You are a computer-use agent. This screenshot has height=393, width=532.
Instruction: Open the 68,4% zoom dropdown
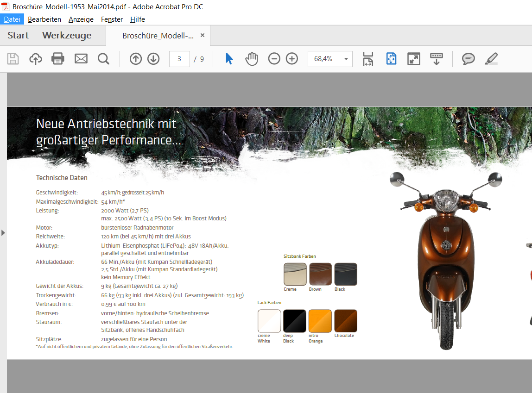pyautogui.click(x=346, y=59)
